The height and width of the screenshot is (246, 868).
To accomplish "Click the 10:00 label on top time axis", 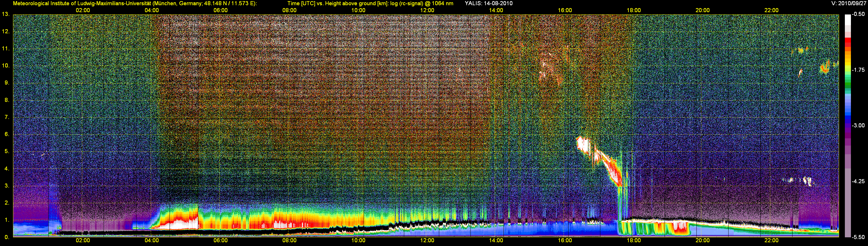I will pos(358,10).
